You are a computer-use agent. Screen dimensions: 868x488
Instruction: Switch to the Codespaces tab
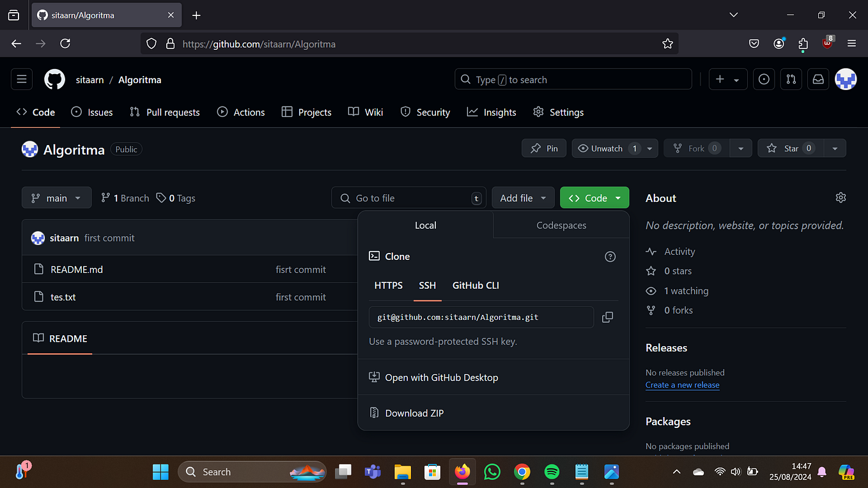[561, 225]
